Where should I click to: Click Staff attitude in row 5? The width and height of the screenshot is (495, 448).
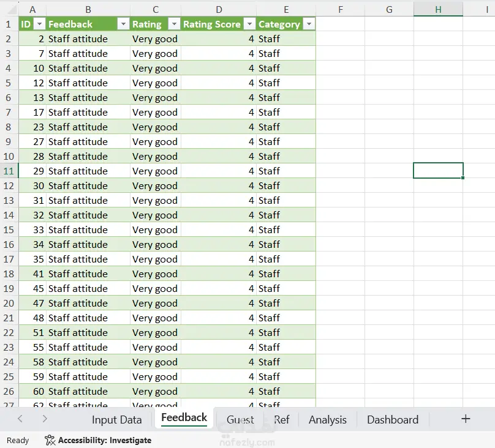coord(78,83)
